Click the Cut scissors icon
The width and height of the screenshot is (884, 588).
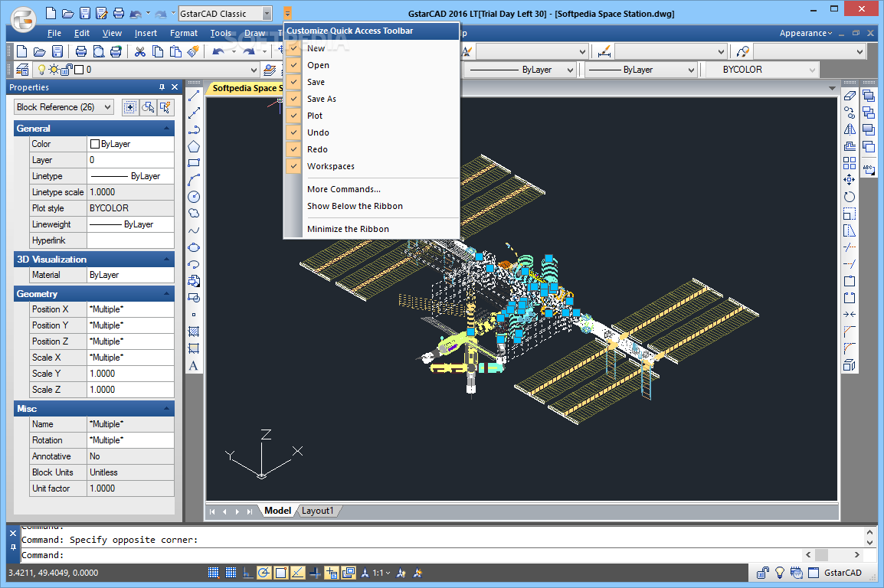pyautogui.click(x=140, y=52)
